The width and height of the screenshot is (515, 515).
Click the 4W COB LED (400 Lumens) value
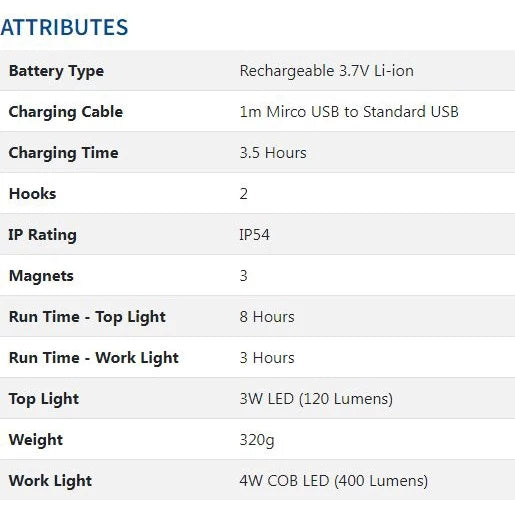pyautogui.click(x=334, y=481)
